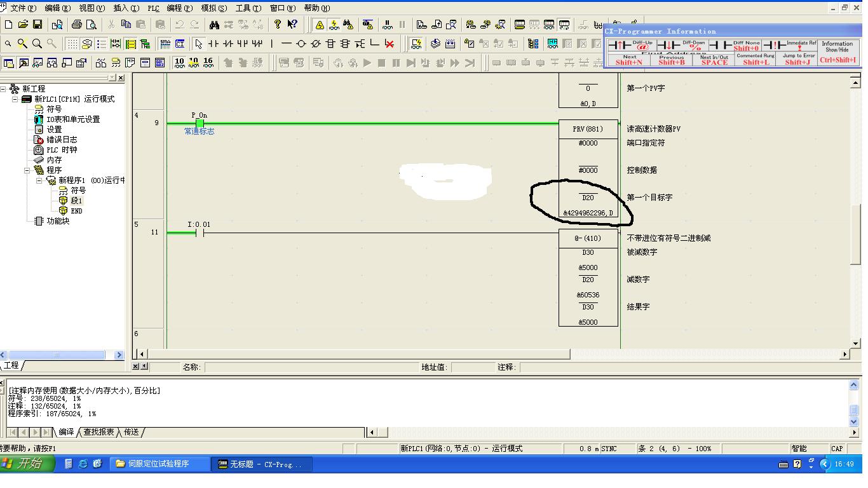Open 伺服定位试验程序 taskbar window
868x488 pixels.
pos(159,464)
